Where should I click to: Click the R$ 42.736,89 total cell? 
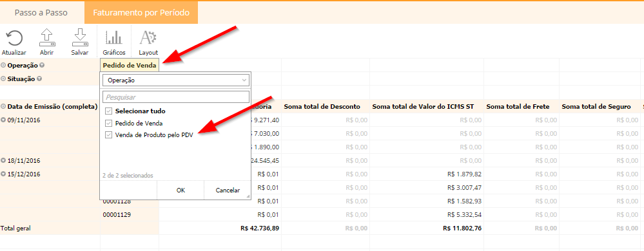click(260, 228)
